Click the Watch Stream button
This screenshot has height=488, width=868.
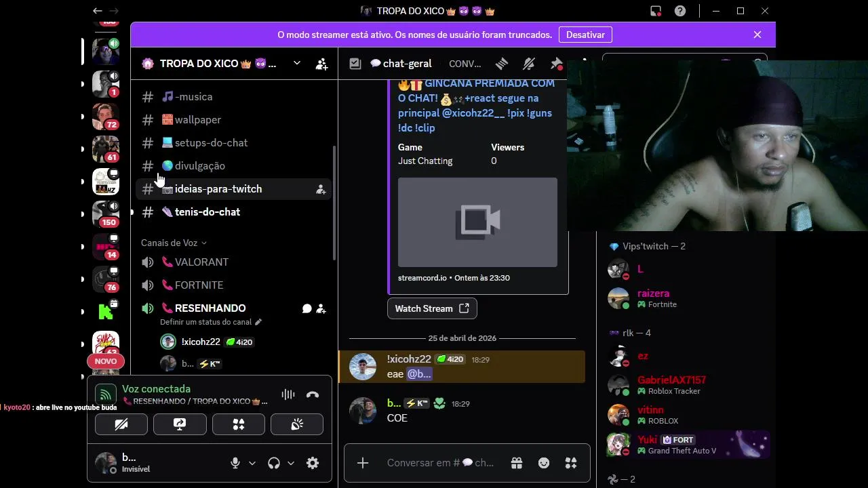[432, 308]
